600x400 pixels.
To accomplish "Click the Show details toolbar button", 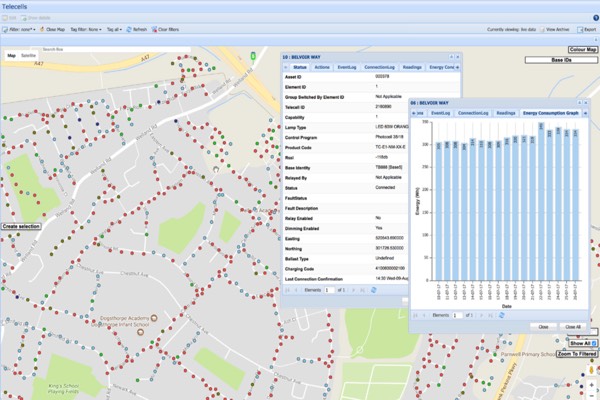I will (x=36, y=18).
